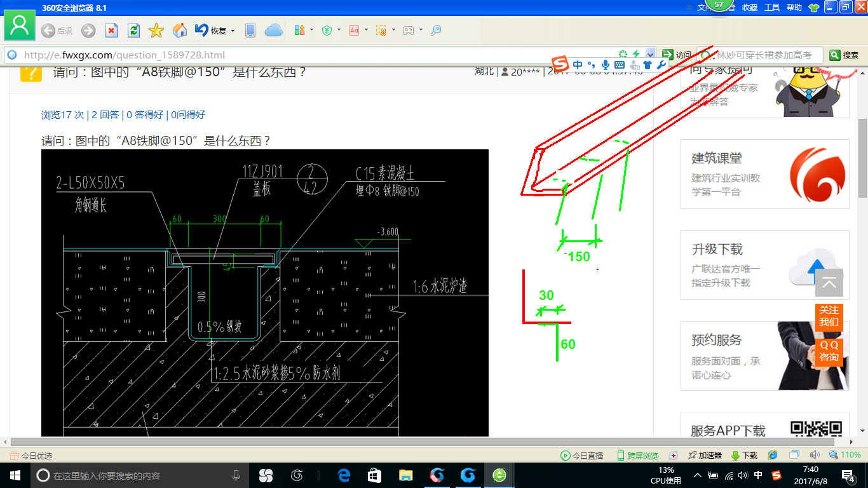Click the 建筑课堂 sidebar card
This screenshot has height=488, width=868.
pos(764,173)
